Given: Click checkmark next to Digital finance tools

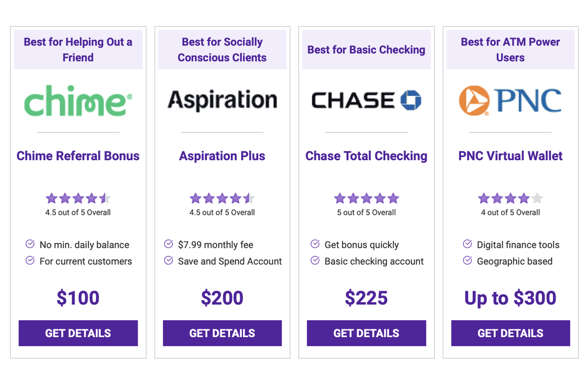Looking at the screenshot, I should click(x=467, y=244).
